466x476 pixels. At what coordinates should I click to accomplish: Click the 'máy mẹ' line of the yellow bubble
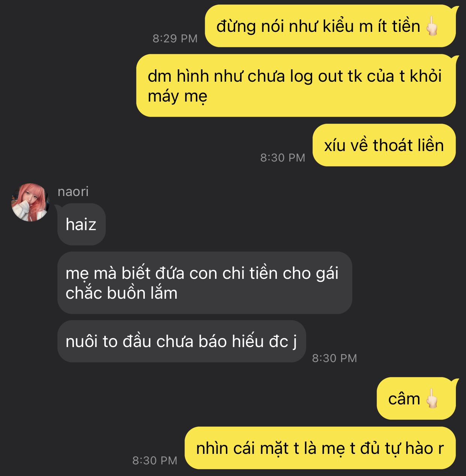tap(177, 96)
